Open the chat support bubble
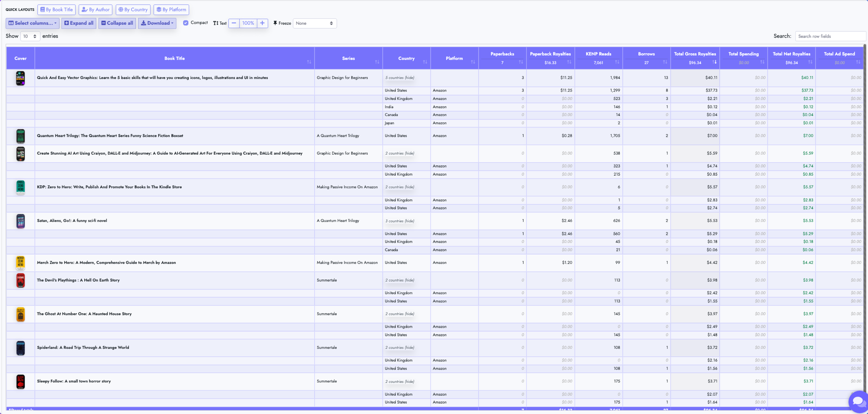This screenshot has height=414, width=868. point(858,401)
